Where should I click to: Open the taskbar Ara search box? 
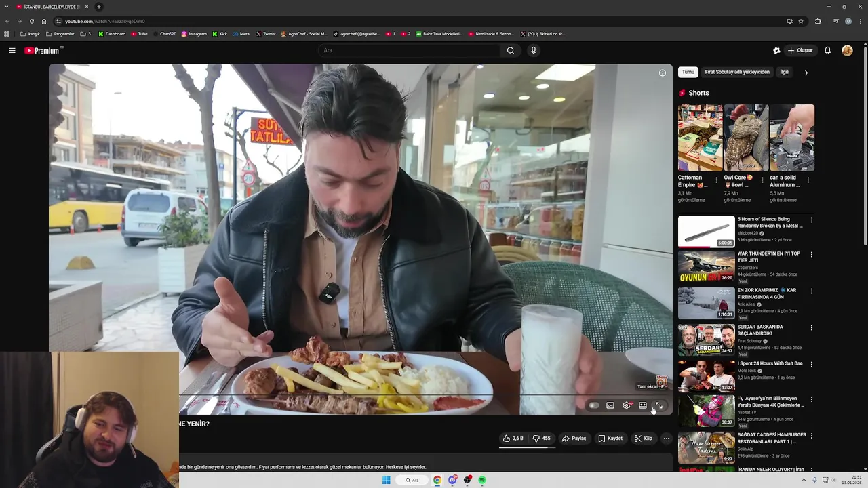coord(412,480)
